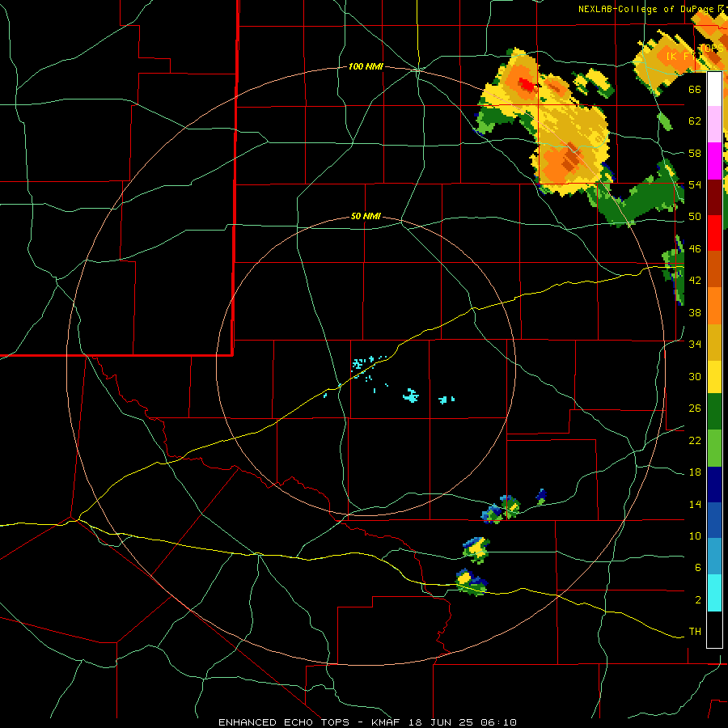Click the light green legend swatch
Screen dimensions: 728x728
[x=714, y=448]
